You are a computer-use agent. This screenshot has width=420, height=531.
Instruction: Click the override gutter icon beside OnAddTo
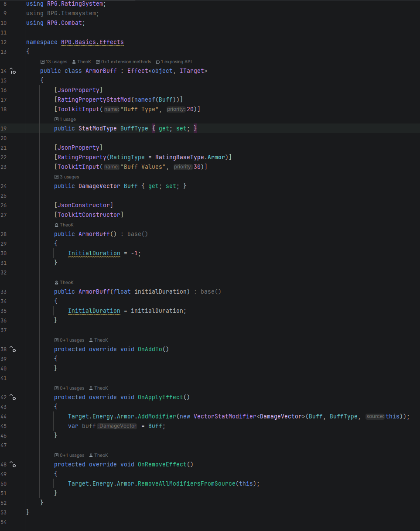(x=13, y=349)
